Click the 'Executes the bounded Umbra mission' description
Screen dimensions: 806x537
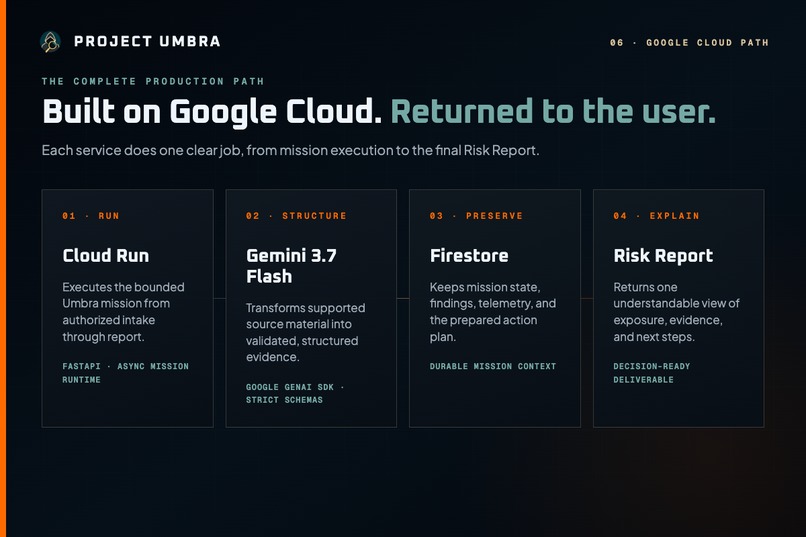tap(123, 312)
